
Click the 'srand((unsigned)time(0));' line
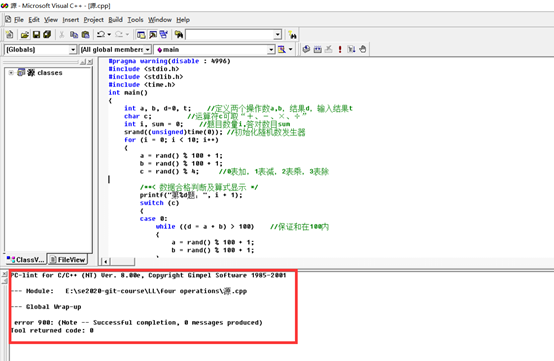[173, 132]
